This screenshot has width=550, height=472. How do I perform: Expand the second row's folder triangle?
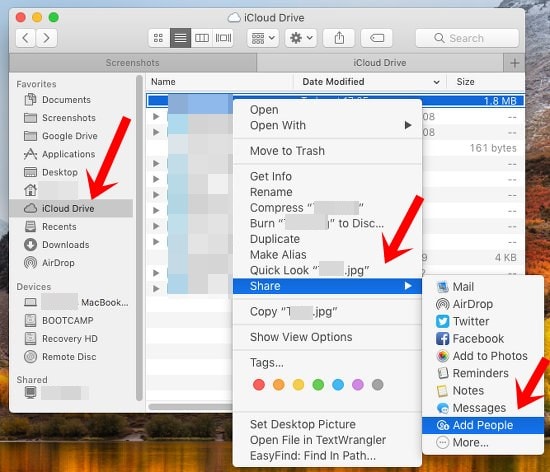coord(156,116)
